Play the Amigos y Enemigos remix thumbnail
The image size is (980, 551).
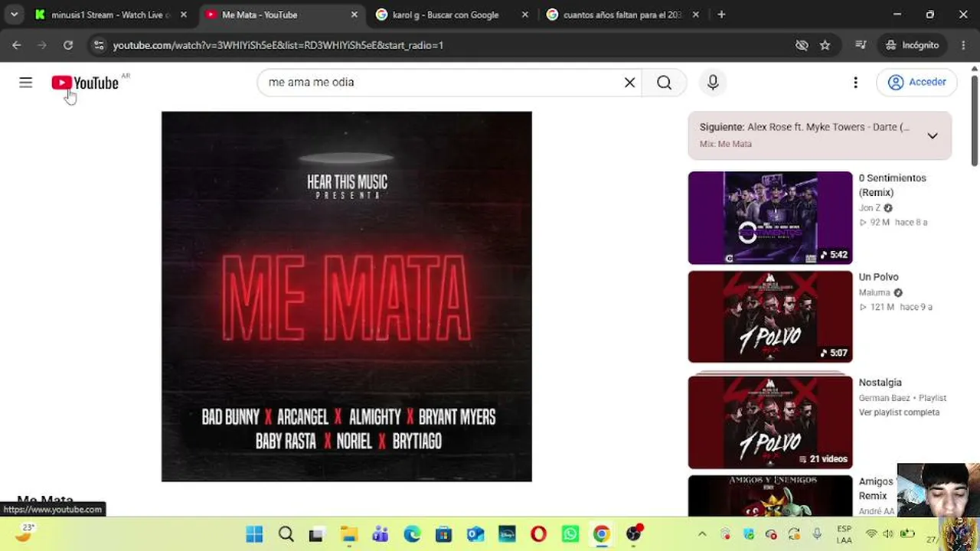click(x=769, y=496)
